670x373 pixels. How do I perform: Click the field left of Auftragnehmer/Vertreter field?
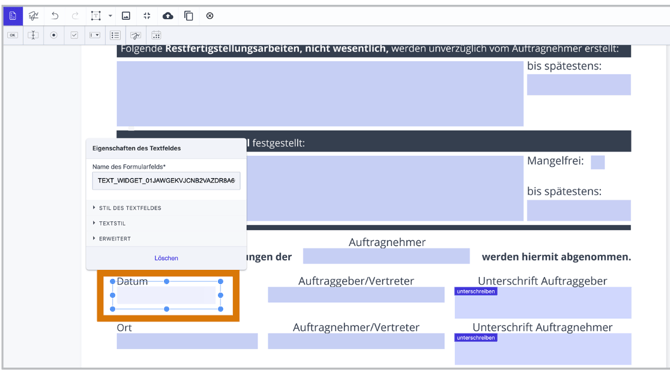click(187, 341)
